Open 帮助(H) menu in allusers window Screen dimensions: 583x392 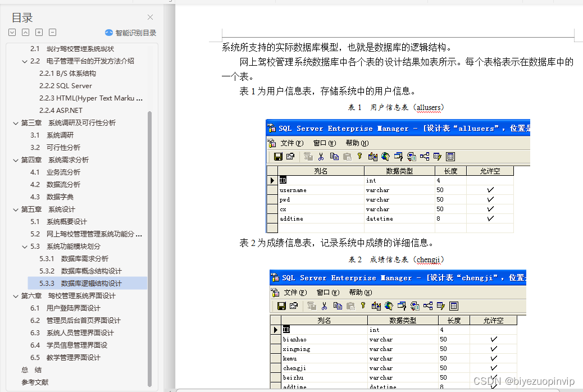click(357, 143)
